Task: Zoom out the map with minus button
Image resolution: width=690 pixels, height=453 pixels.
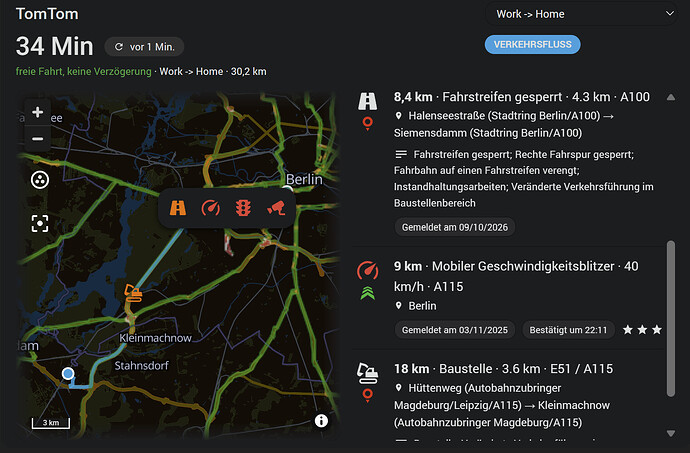Action: click(x=38, y=139)
